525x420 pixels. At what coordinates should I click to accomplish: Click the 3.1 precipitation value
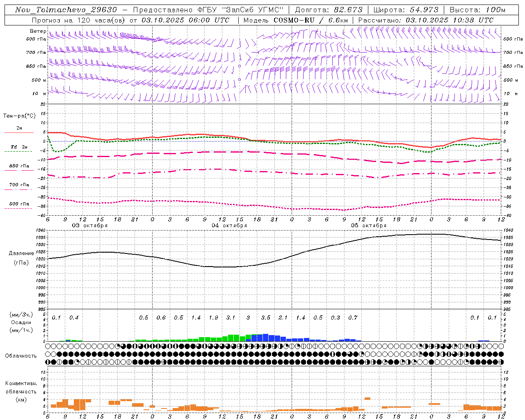click(231, 318)
